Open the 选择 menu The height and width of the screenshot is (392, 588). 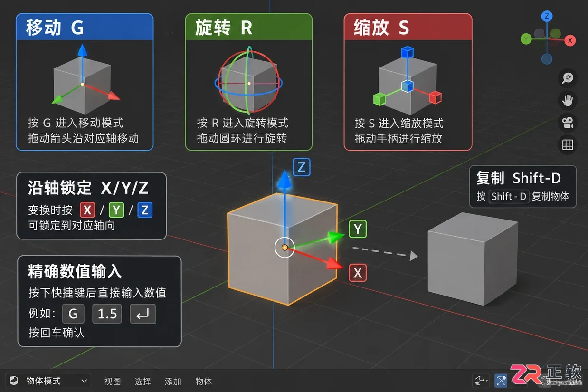[x=142, y=381]
